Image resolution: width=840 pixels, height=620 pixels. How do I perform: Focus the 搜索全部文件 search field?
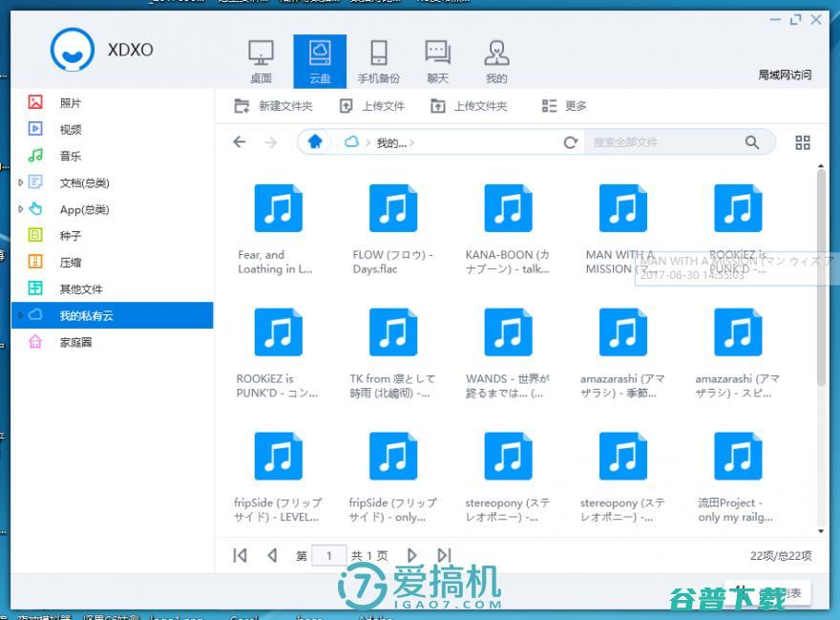click(664, 142)
